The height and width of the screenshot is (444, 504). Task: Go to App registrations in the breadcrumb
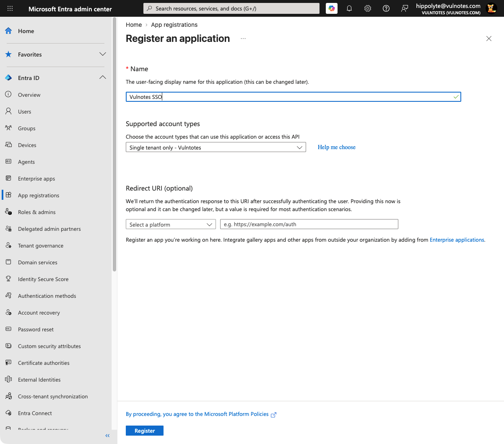[x=174, y=25]
